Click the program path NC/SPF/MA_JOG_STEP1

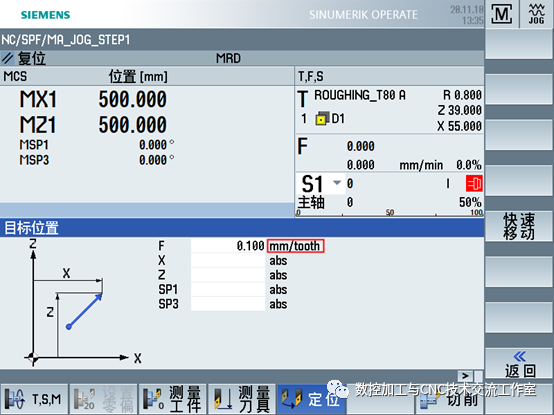pyautogui.click(x=66, y=40)
